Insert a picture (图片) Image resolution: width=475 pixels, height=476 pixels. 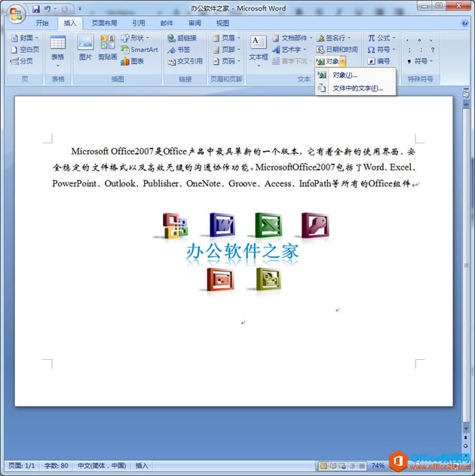85,48
